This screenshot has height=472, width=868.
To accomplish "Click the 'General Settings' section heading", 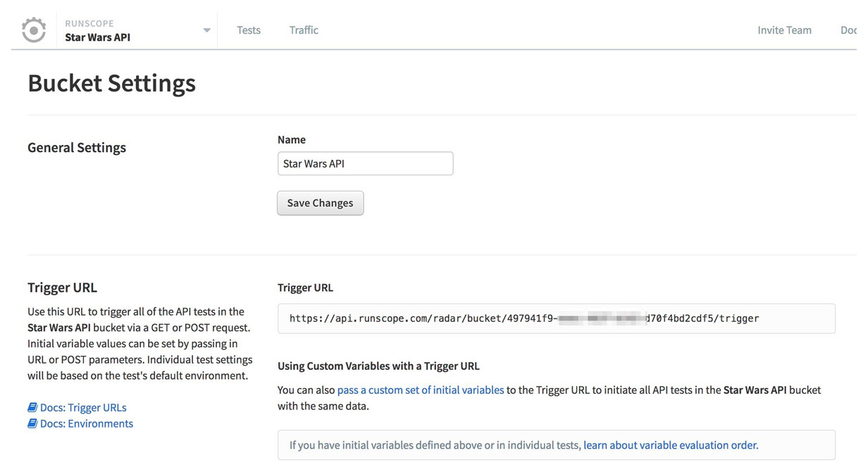I will (77, 147).
